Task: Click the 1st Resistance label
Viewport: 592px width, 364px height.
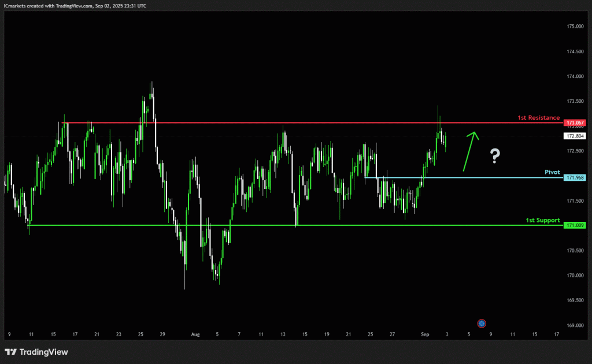Action: click(538, 118)
